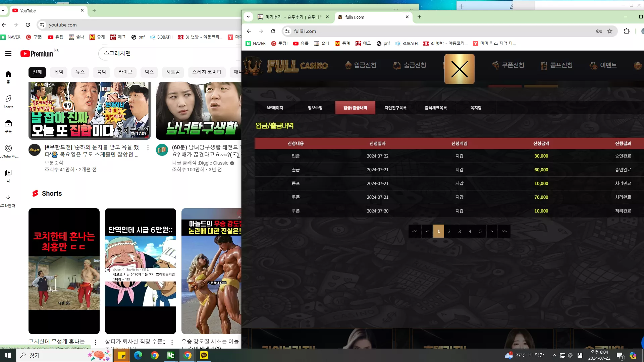Play 단역인데 시급 6만원 short thumbnail
This screenshot has width=644, height=362.
tap(141, 271)
